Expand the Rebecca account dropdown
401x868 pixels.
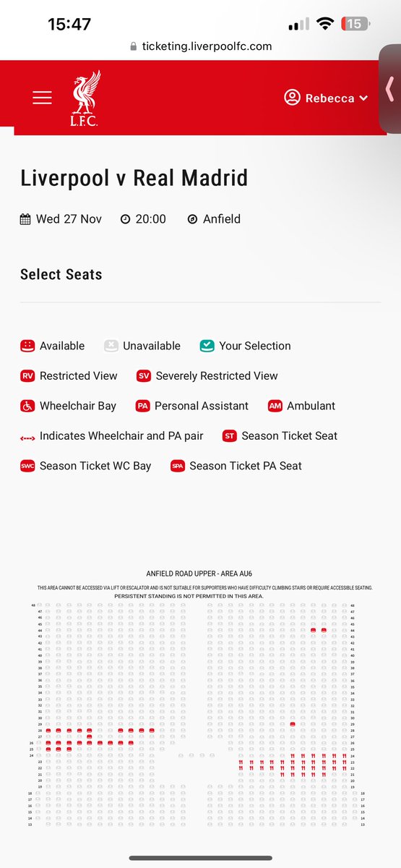[326, 98]
